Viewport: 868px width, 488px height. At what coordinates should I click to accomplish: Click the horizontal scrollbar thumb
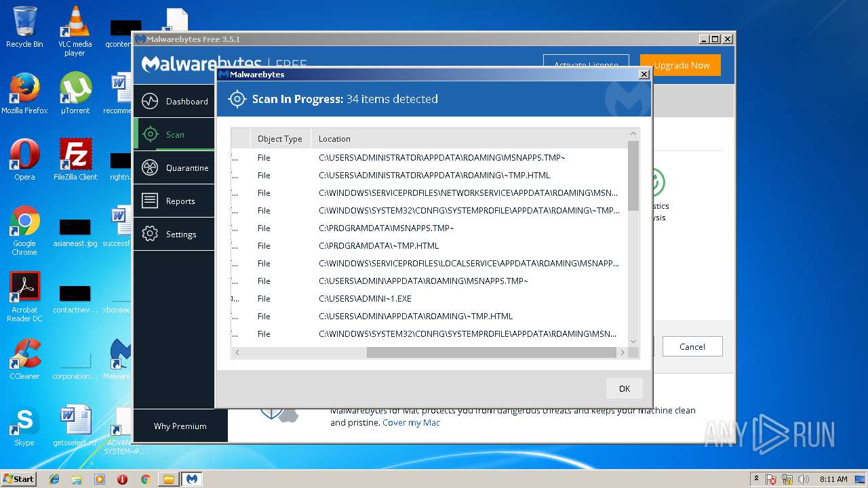click(492, 352)
